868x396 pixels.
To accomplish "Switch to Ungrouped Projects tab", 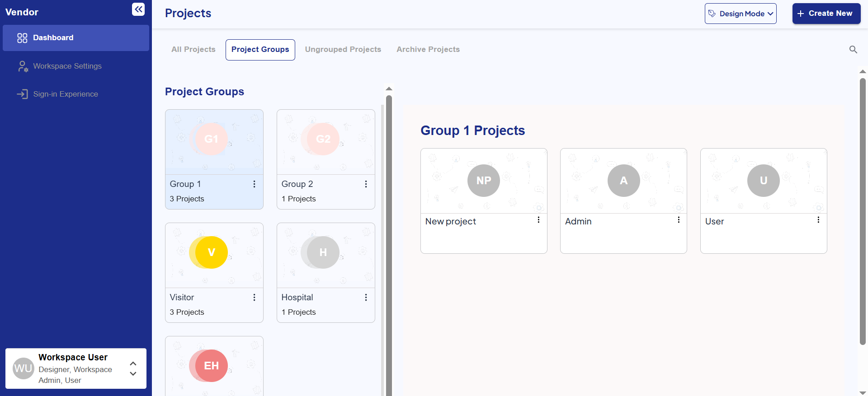I will (343, 50).
